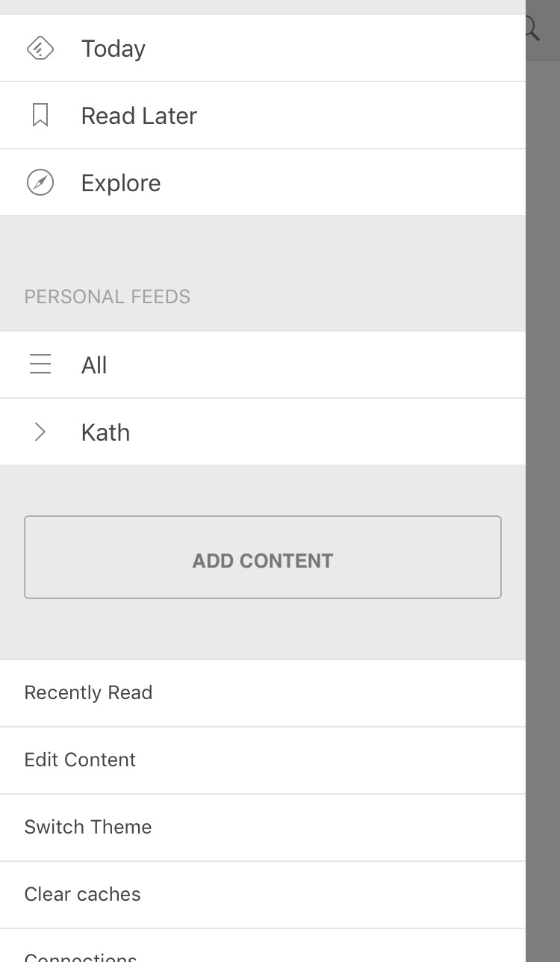Select the Kath feed category

point(263,432)
